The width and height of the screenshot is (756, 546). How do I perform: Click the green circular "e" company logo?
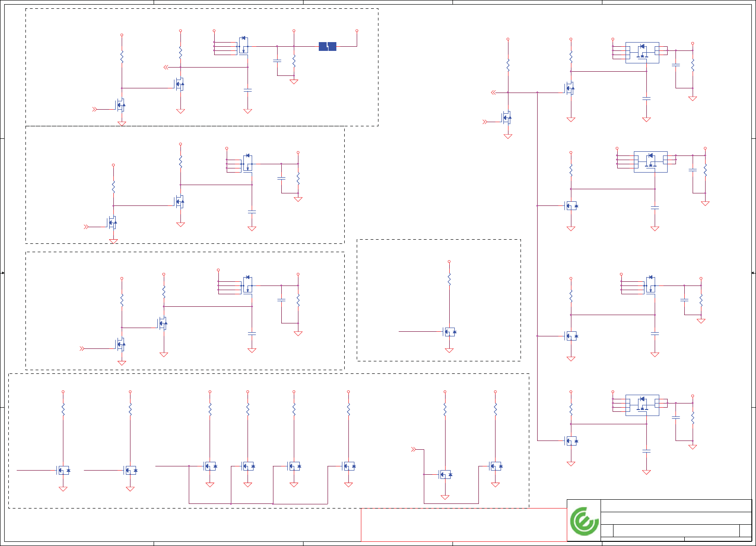coord(584,521)
